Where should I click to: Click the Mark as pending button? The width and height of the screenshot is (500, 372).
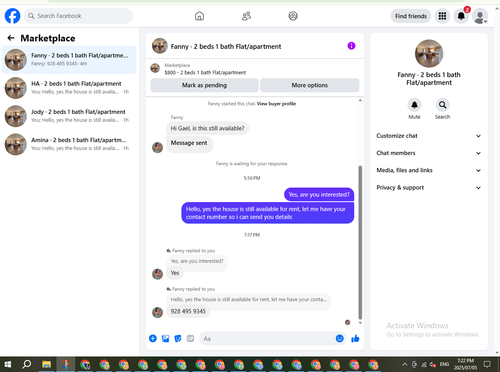204,85
